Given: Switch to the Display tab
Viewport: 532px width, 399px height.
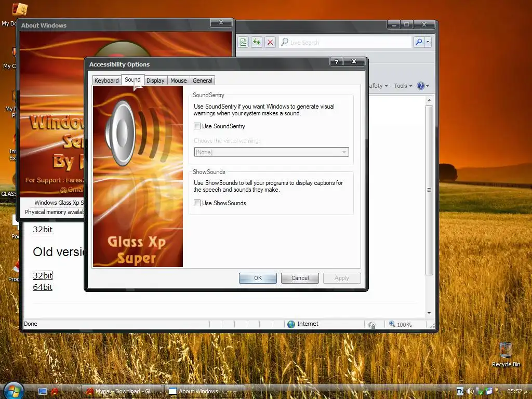Looking at the screenshot, I should (155, 81).
